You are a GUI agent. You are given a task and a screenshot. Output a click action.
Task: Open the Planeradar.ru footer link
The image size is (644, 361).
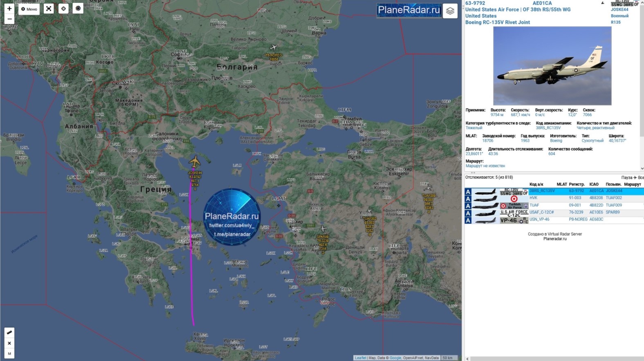[x=555, y=239]
